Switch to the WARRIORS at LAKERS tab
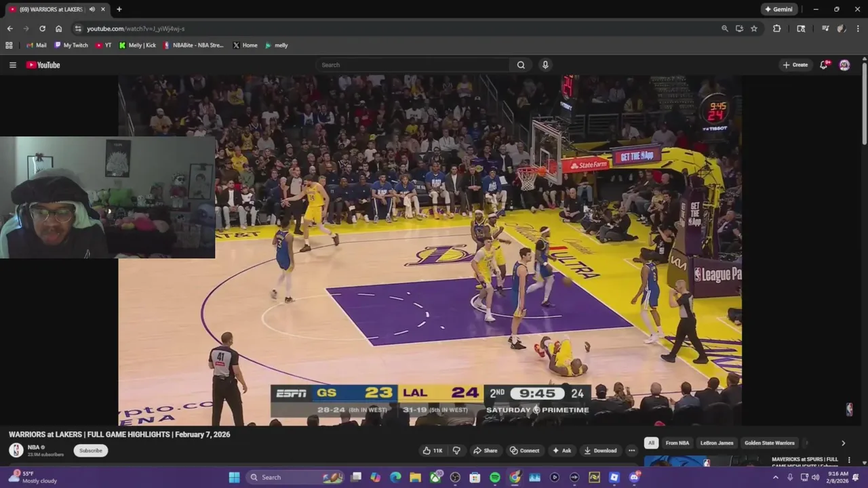The height and width of the screenshot is (488, 868). (51, 9)
